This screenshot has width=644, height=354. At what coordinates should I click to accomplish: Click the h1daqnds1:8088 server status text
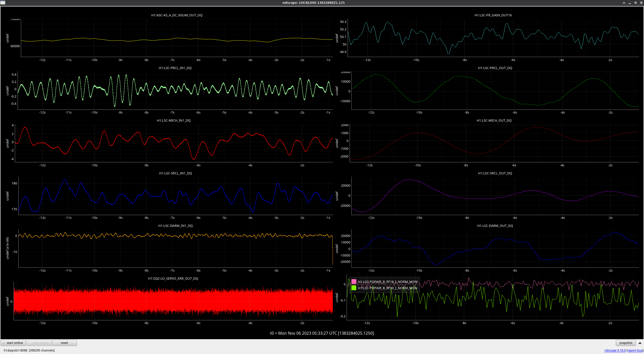[15, 350]
